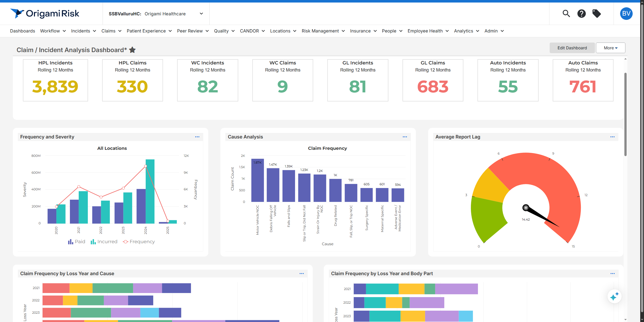
Task: Click the favorite star next to dashboard title
Action: [132, 50]
